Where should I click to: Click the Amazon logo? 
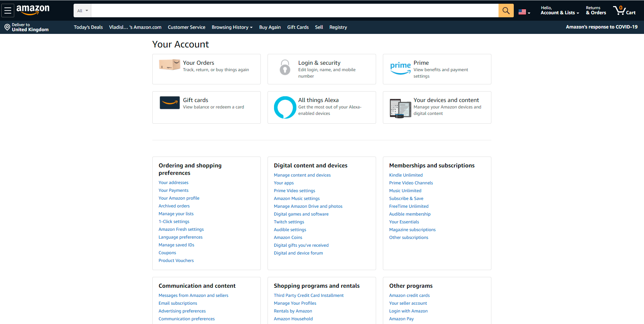pyautogui.click(x=33, y=10)
